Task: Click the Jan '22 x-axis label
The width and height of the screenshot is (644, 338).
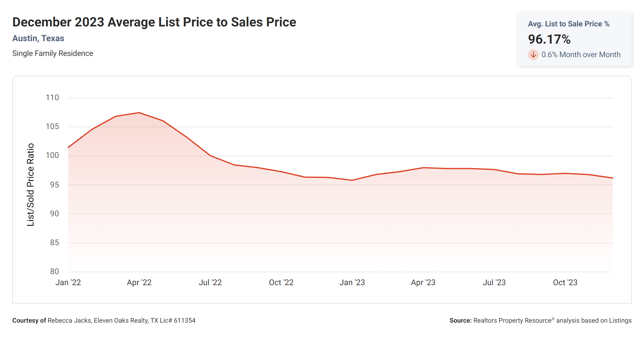Action: point(68,282)
